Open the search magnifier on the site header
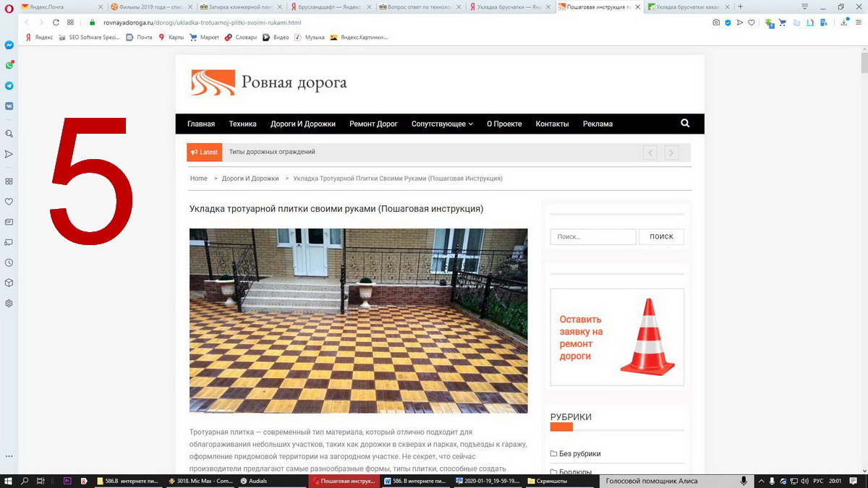This screenshot has height=488, width=868. (684, 123)
